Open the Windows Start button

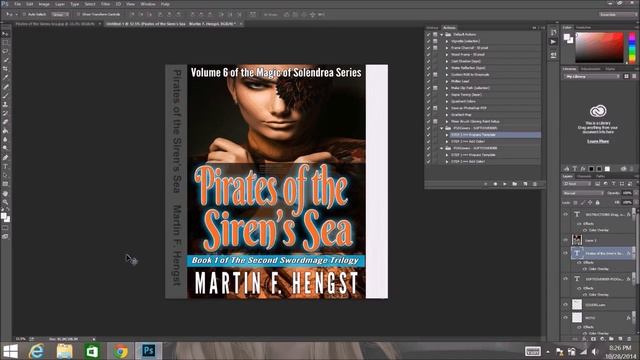click(10, 351)
